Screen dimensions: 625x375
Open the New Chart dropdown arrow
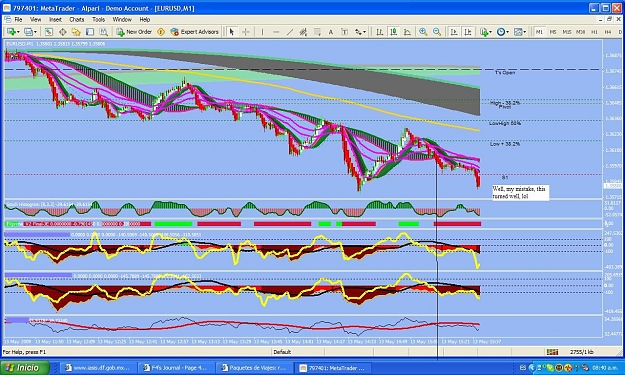[x=18, y=32]
